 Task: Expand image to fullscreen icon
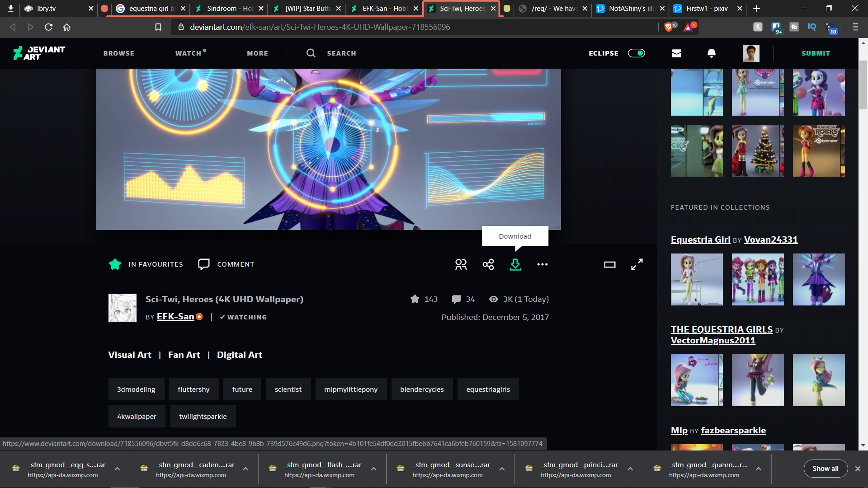637,264
